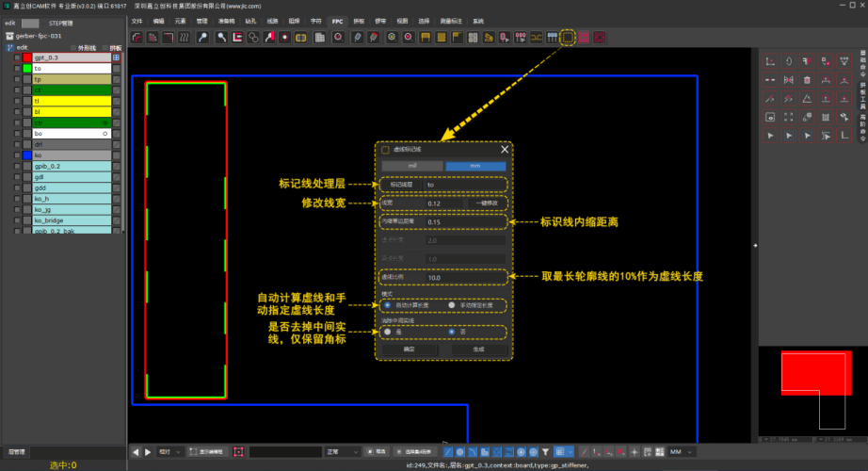Switch units to mil in dialog

(412, 166)
